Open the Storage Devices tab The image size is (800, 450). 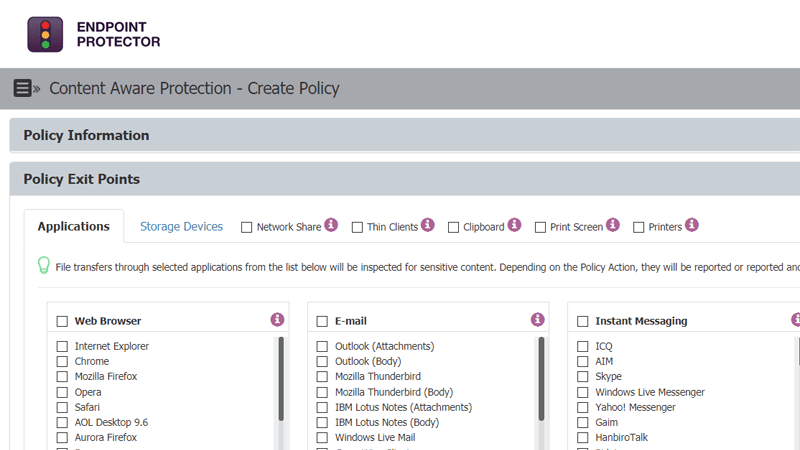181,227
